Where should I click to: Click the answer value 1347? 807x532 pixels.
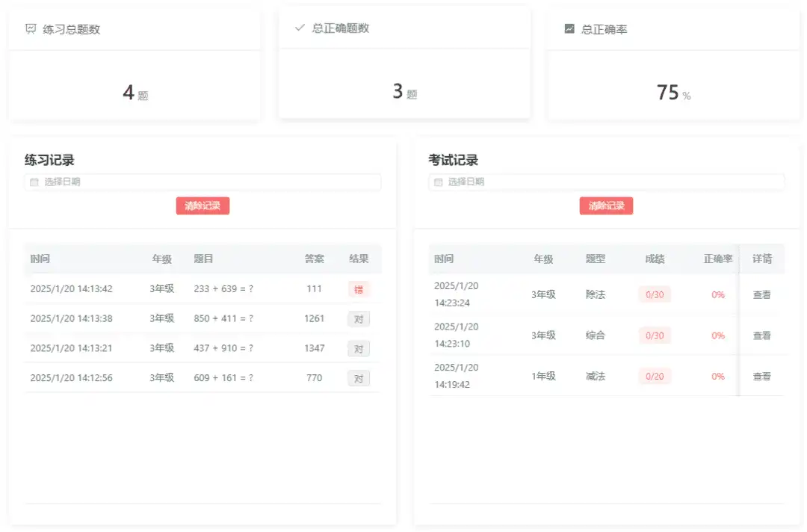point(315,348)
